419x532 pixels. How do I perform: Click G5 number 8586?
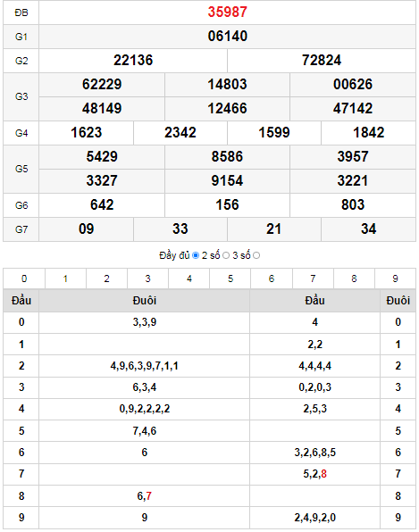(227, 157)
